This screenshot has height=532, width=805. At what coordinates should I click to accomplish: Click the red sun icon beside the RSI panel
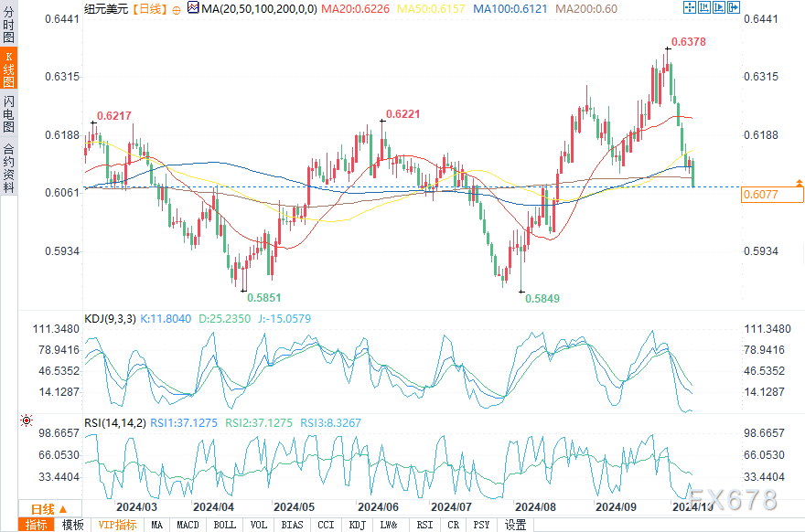pyautogui.click(x=27, y=420)
